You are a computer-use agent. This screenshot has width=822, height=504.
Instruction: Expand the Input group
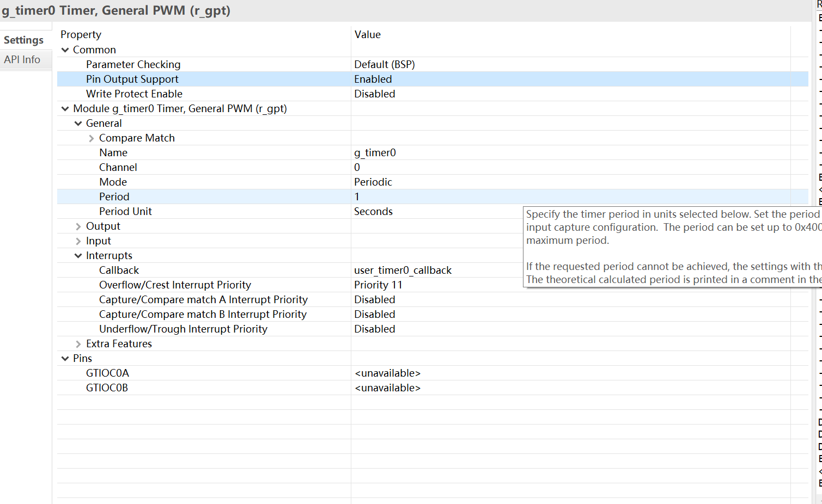pyautogui.click(x=78, y=241)
